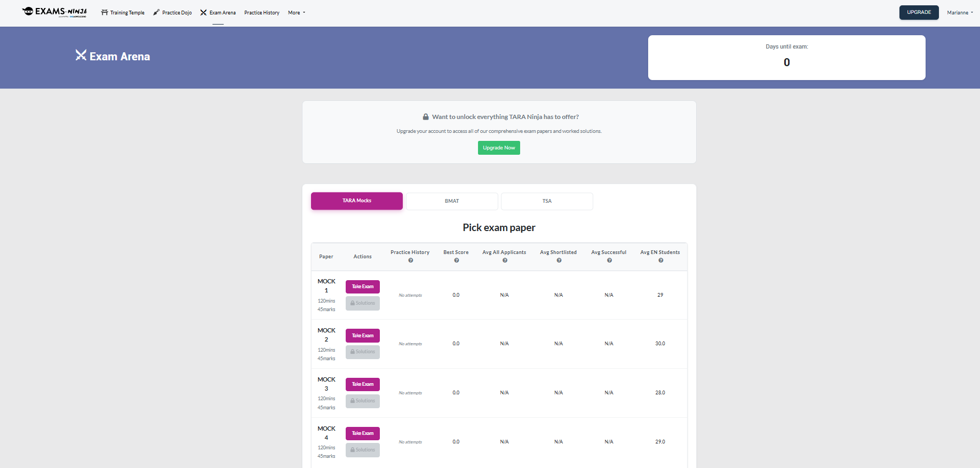Click locked Solutions button for MOCK 2
The image size is (980, 468).
coord(363,352)
